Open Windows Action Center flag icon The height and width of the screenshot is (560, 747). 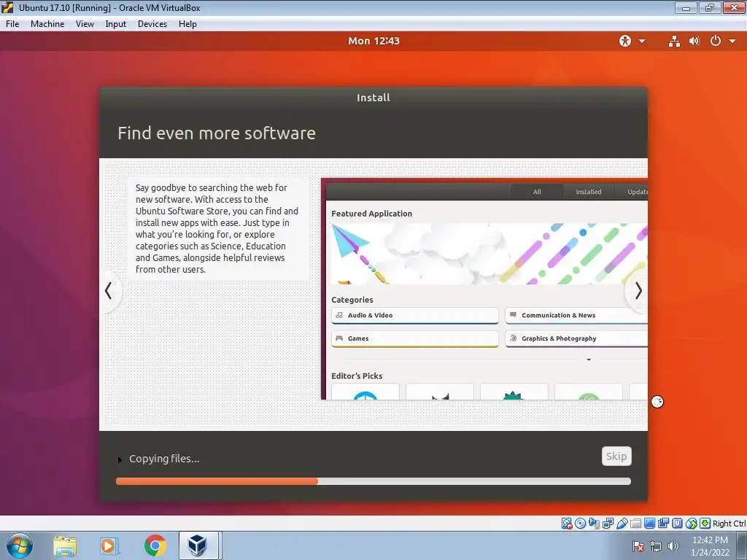click(x=638, y=546)
